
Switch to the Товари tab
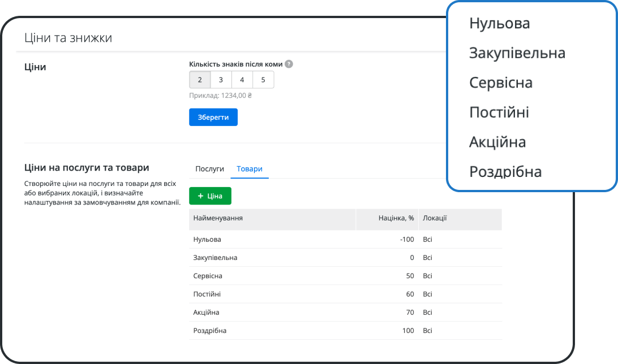click(x=250, y=168)
